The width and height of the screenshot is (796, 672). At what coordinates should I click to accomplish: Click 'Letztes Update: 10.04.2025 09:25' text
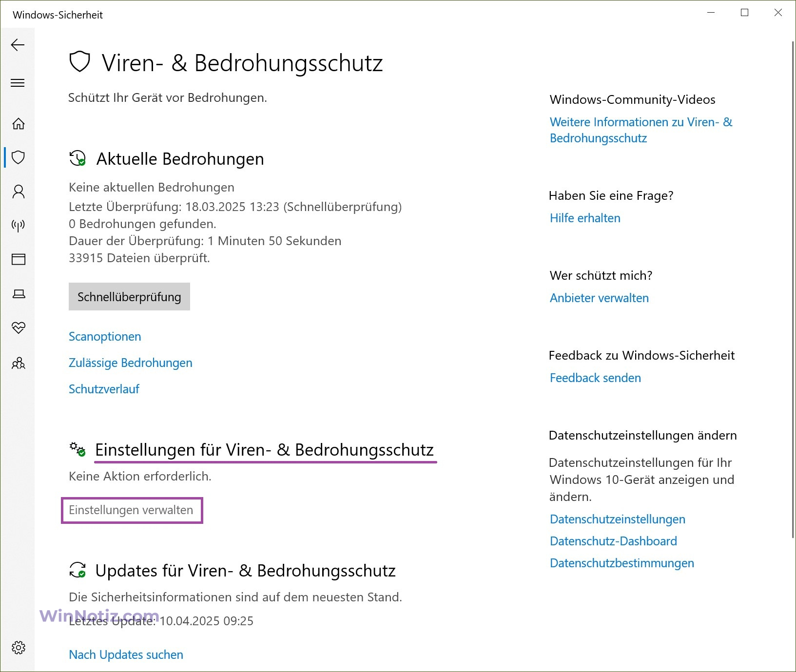pos(161,621)
